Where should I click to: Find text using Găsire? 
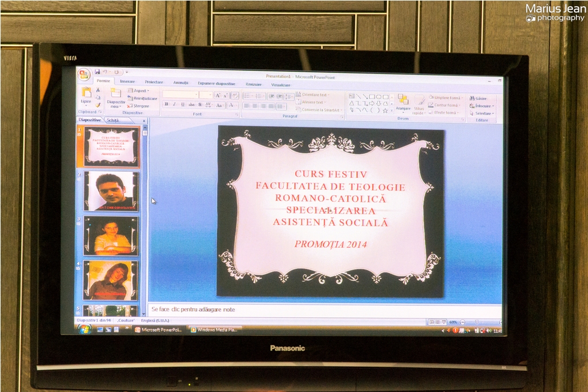pyautogui.click(x=479, y=98)
